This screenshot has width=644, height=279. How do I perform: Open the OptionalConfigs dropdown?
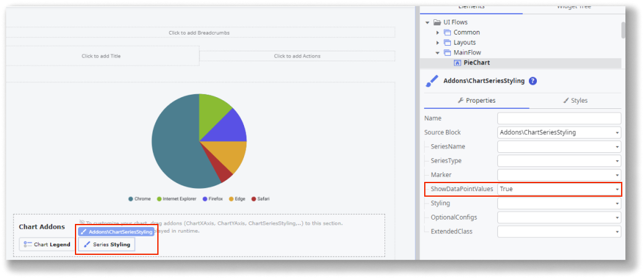pos(617,218)
